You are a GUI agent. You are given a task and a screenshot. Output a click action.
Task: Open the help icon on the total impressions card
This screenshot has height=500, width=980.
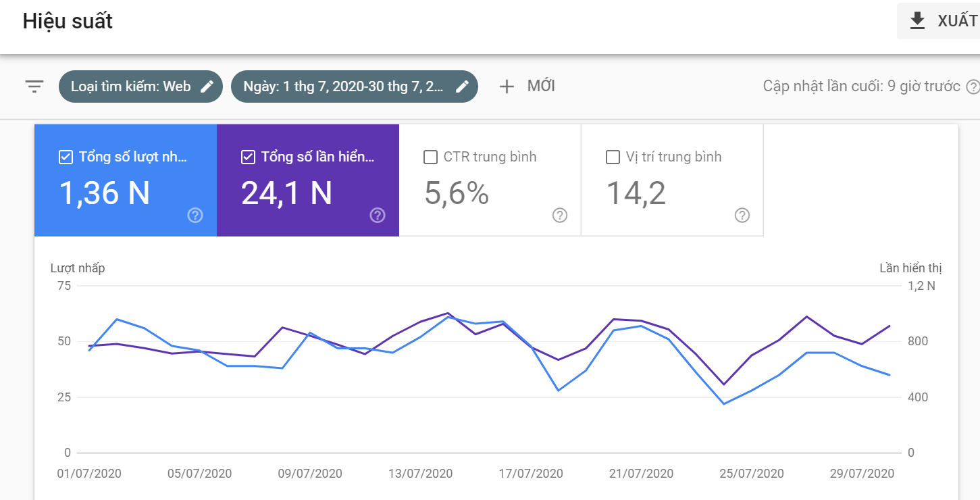tap(378, 216)
